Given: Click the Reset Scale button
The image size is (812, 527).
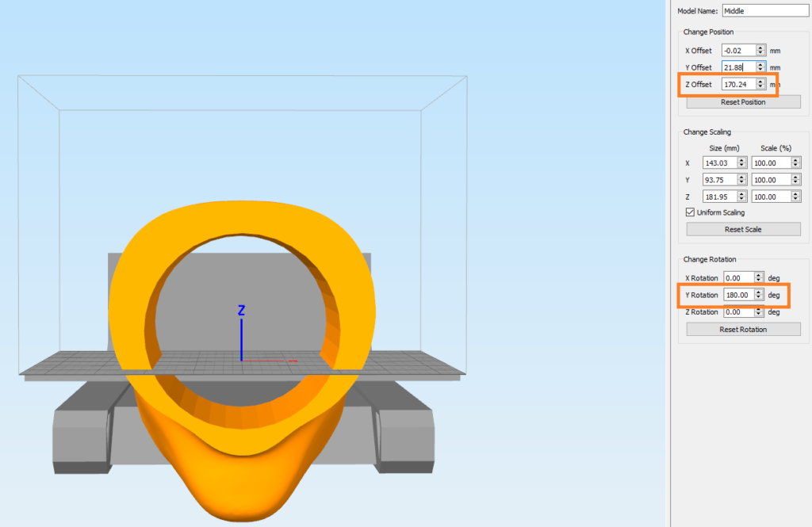Looking at the screenshot, I should (x=743, y=229).
